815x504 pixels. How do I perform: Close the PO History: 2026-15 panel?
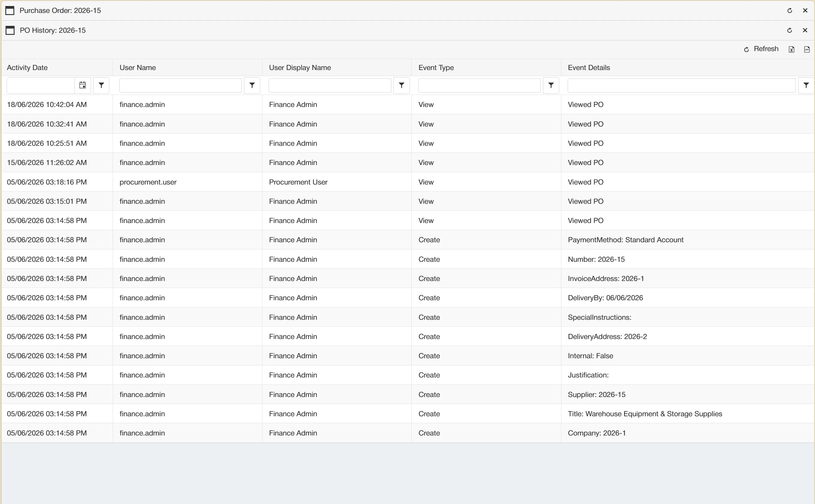click(805, 30)
